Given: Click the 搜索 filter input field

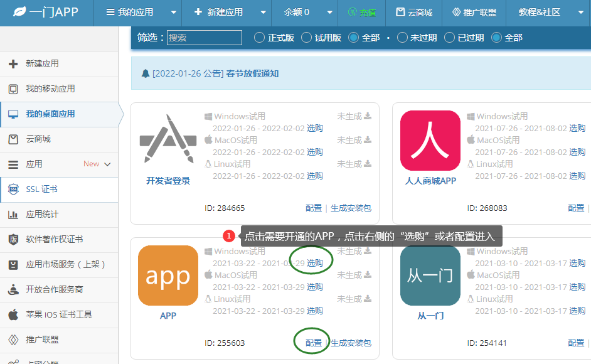Looking at the screenshot, I should coord(205,38).
